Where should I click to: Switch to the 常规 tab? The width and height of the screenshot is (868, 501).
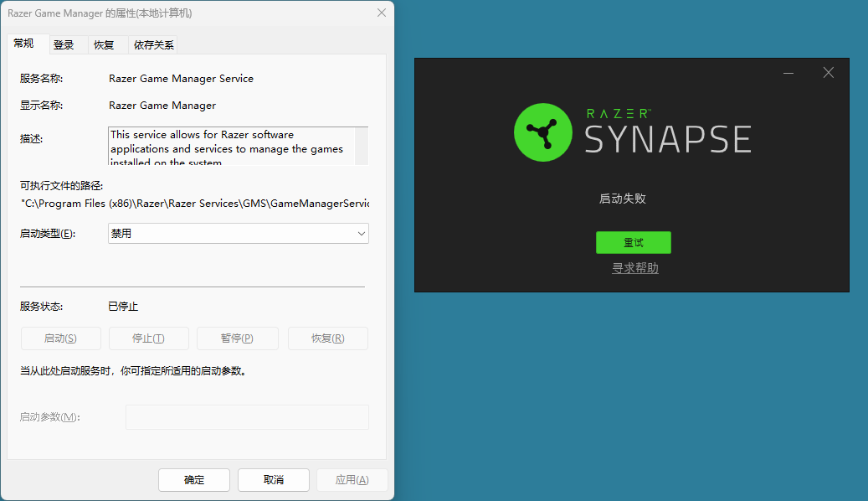(23, 44)
